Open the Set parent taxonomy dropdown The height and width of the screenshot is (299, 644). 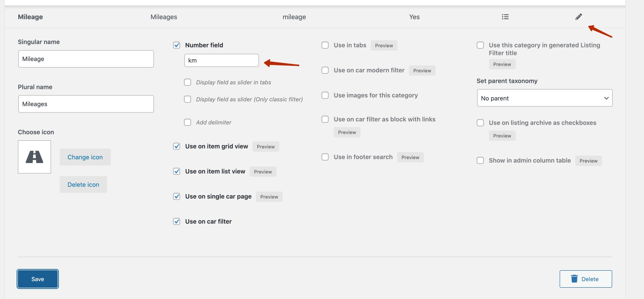tap(545, 98)
